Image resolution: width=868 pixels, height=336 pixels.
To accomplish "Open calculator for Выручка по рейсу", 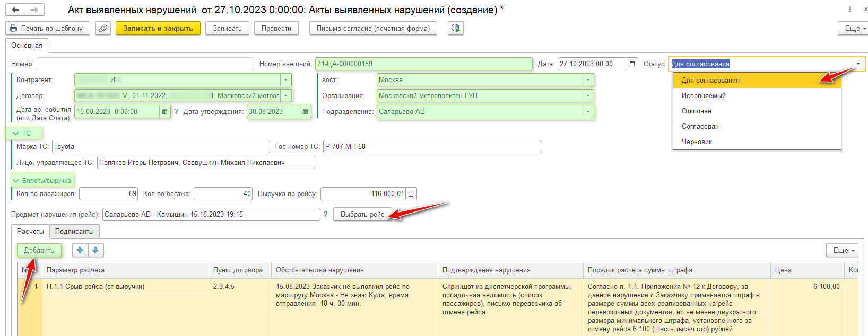I will pyautogui.click(x=411, y=194).
